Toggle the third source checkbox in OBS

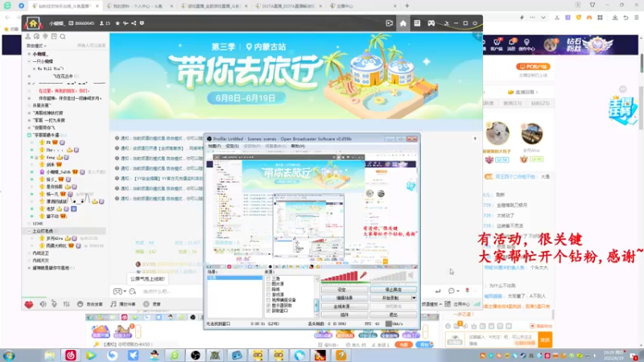(268, 290)
